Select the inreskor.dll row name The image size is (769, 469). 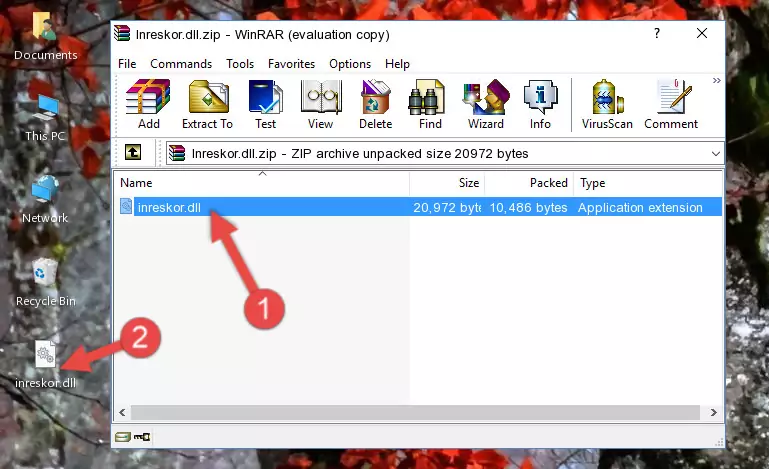(x=169, y=208)
